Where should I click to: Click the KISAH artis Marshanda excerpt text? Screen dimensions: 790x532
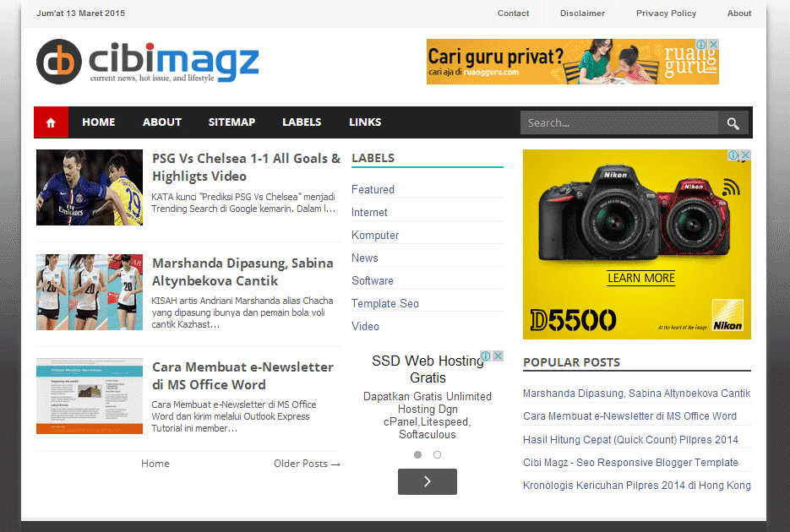pos(242,312)
